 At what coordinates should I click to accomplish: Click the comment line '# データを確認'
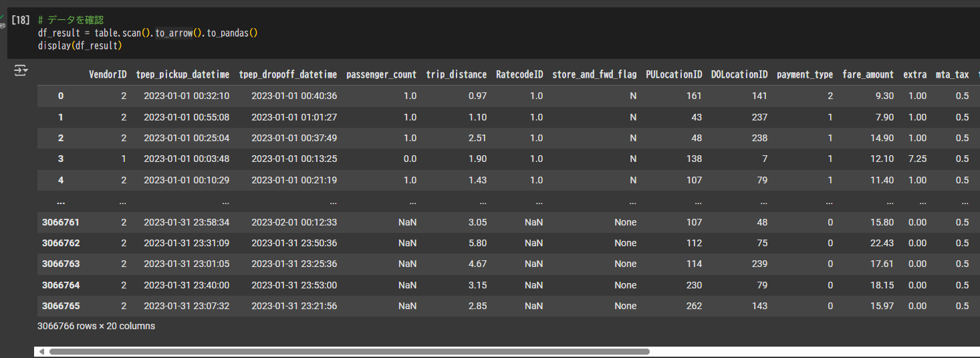tap(71, 20)
